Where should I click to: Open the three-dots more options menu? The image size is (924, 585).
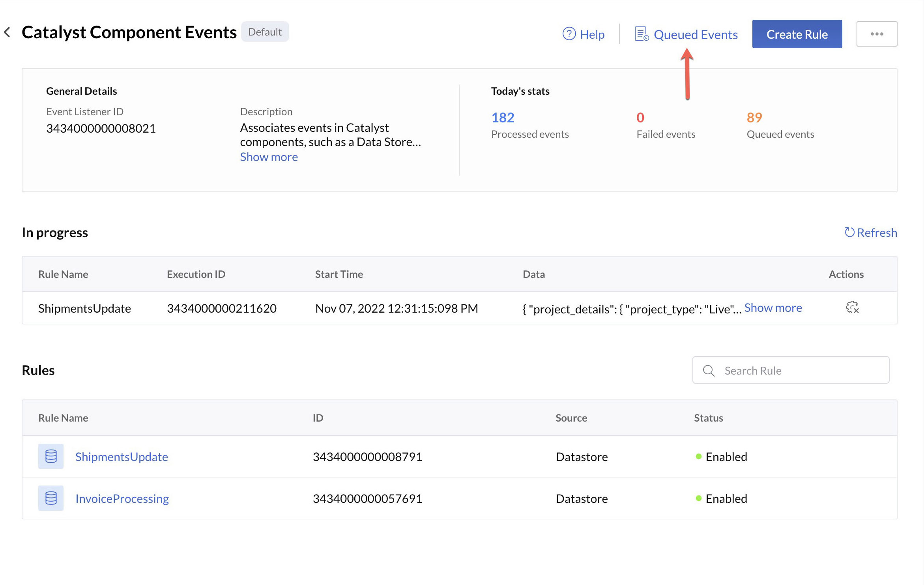click(x=877, y=34)
